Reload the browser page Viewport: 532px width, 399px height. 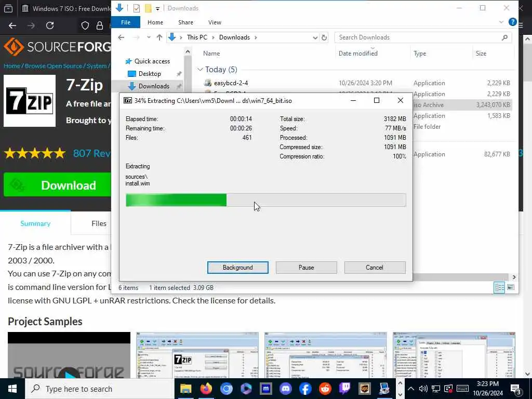coord(50,25)
